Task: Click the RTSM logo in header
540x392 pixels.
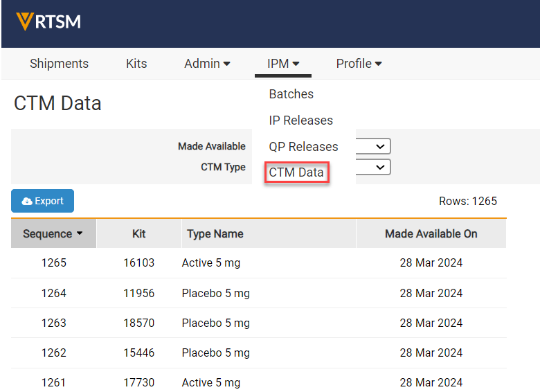Action: click(48, 22)
